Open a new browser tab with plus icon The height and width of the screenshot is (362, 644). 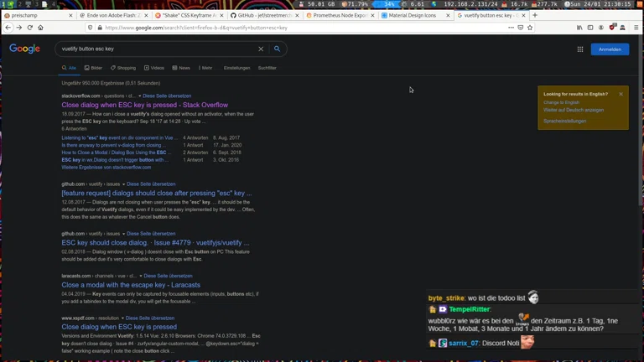(x=535, y=15)
